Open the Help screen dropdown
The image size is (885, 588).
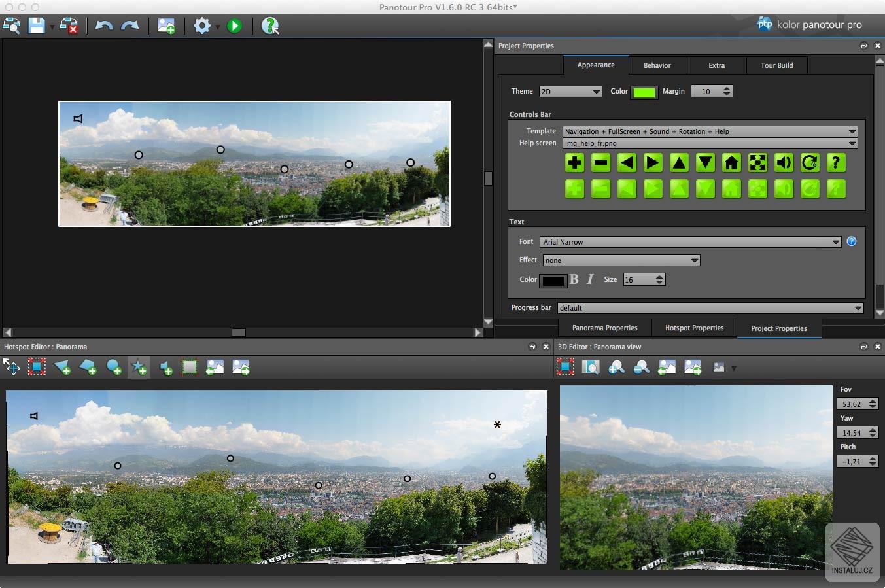point(710,143)
